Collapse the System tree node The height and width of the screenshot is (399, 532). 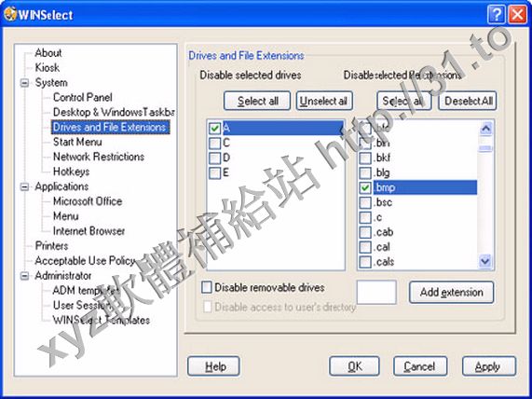24,83
